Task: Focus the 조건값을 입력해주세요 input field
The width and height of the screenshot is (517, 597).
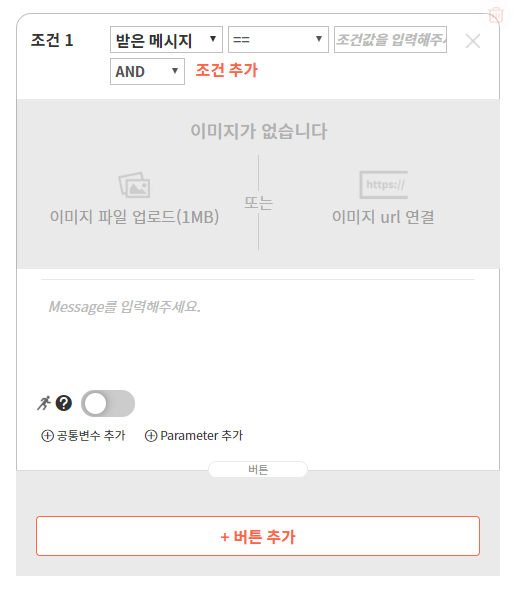Action: (390, 40)
